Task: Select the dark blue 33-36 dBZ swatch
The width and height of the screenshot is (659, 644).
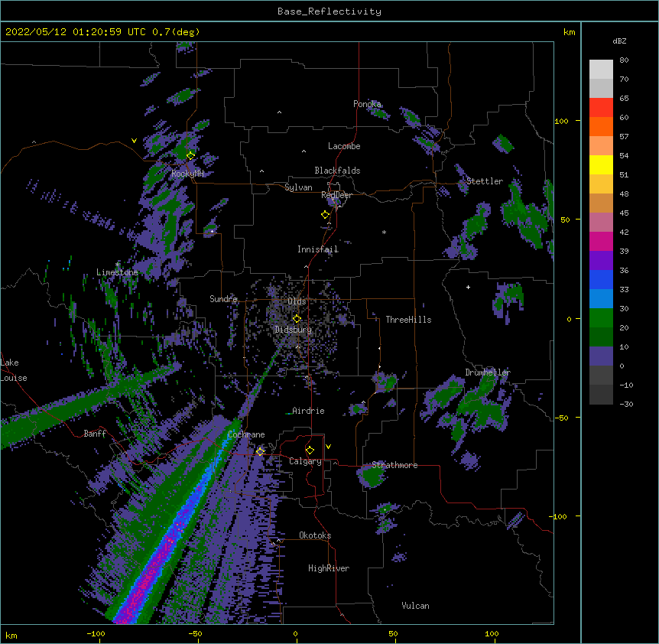Action: click(x=601, y=279)
